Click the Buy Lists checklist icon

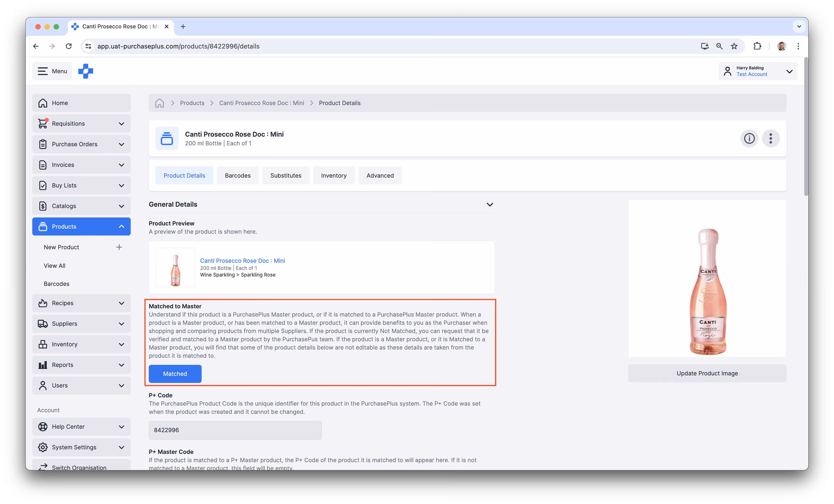tap(43, 185)
